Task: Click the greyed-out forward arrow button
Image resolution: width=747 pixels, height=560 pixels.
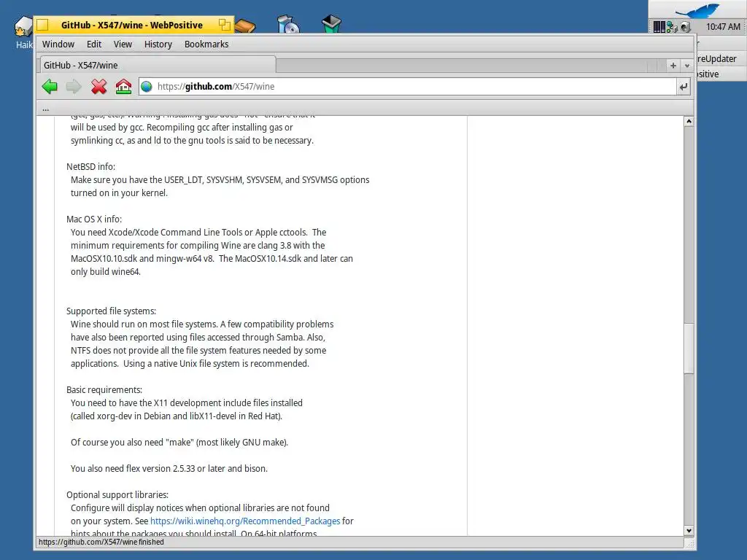Action: pos(74,87)
